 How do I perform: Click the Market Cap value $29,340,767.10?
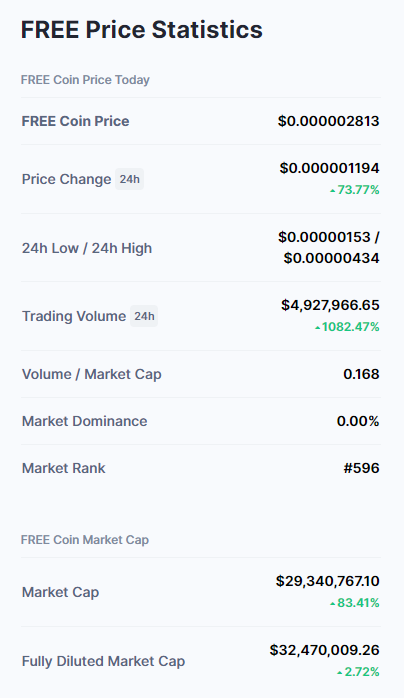327,581
